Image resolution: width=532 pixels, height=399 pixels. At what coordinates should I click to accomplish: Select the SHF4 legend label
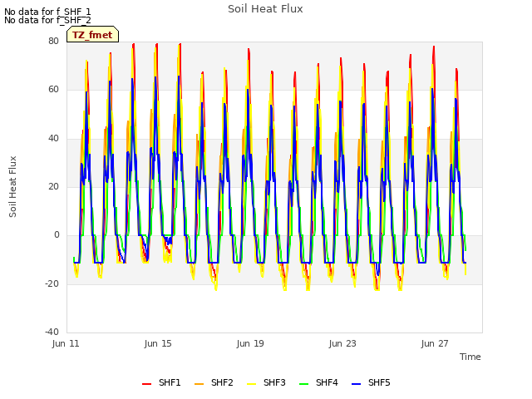point(327,382)
